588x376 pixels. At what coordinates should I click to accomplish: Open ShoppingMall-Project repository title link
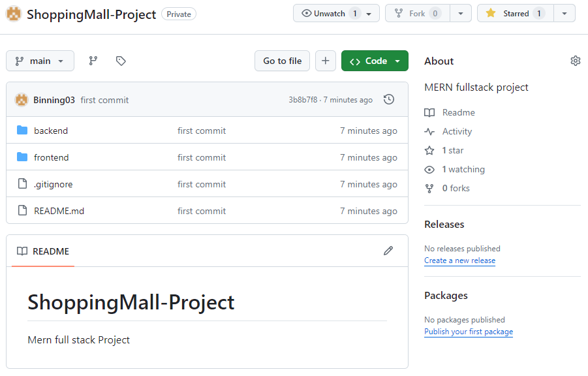pos(91,14)
